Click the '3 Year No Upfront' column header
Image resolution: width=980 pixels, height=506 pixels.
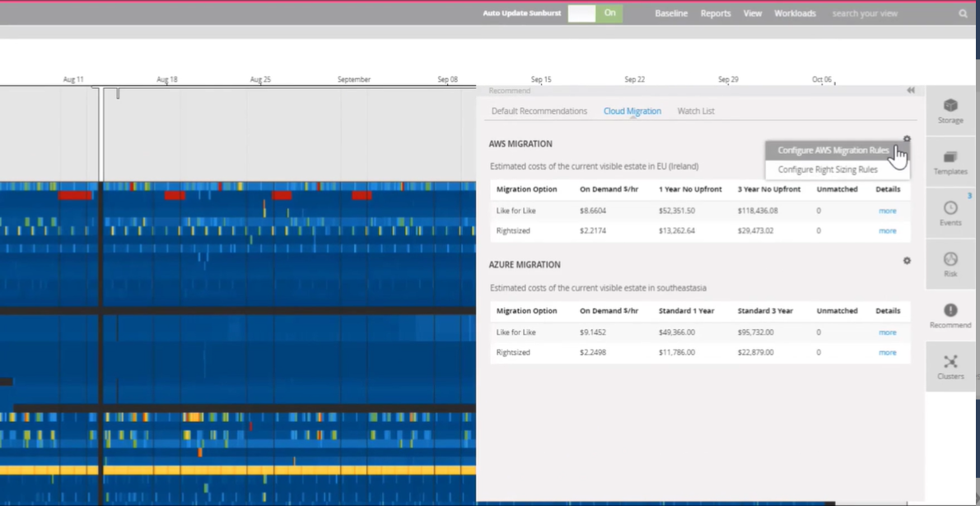pyautogui.click(x=768, y=189)
